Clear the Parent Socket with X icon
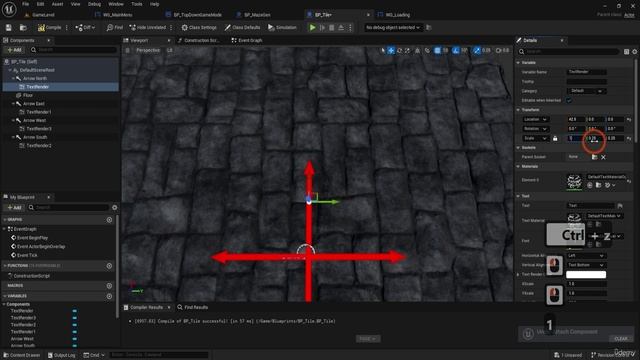The height and width of the screenshot is (360, 640). click(603, 157)
